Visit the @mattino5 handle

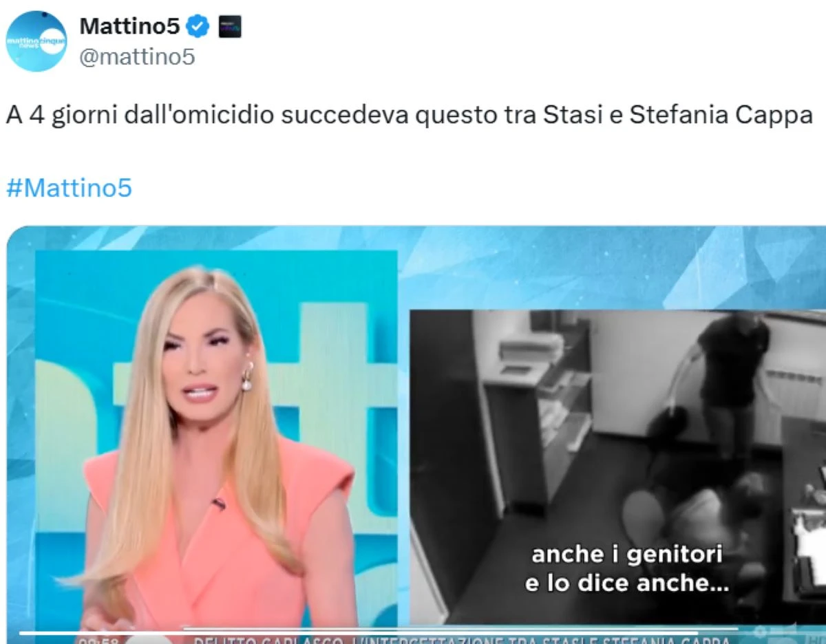138,57
